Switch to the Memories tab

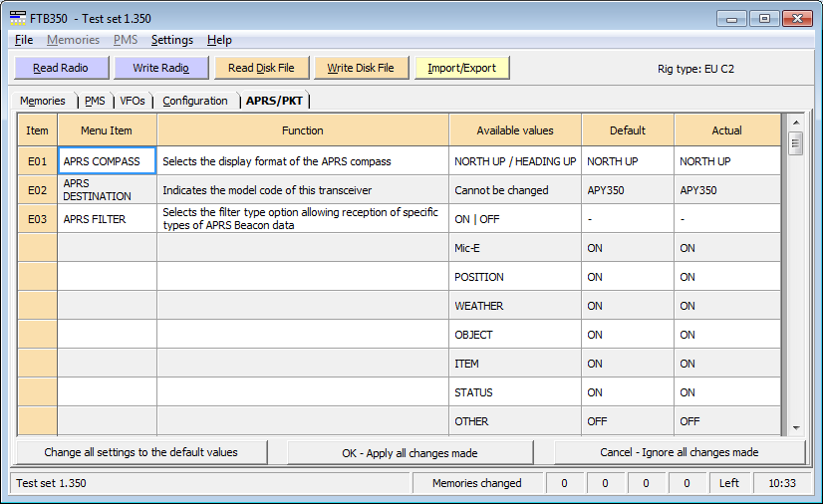click(43, 101)
